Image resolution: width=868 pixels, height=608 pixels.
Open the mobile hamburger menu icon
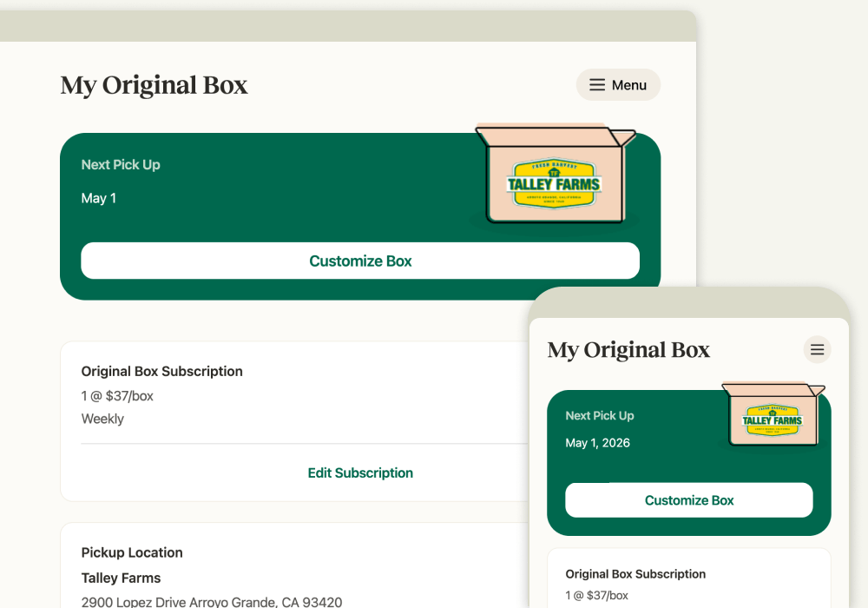817,349
